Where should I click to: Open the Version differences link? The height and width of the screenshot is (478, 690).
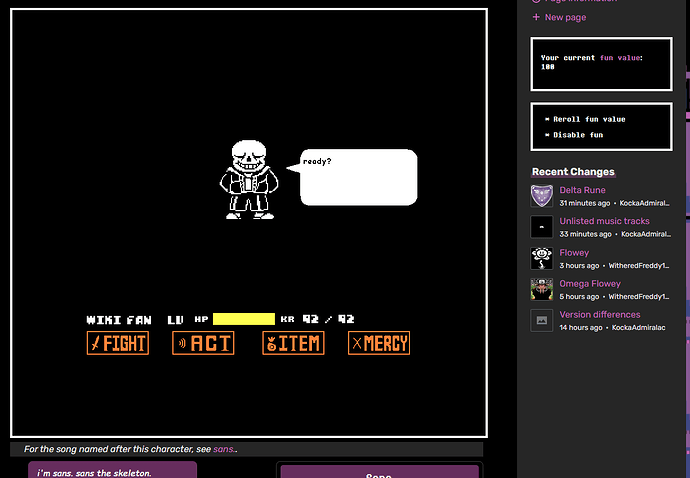(600, 315)
